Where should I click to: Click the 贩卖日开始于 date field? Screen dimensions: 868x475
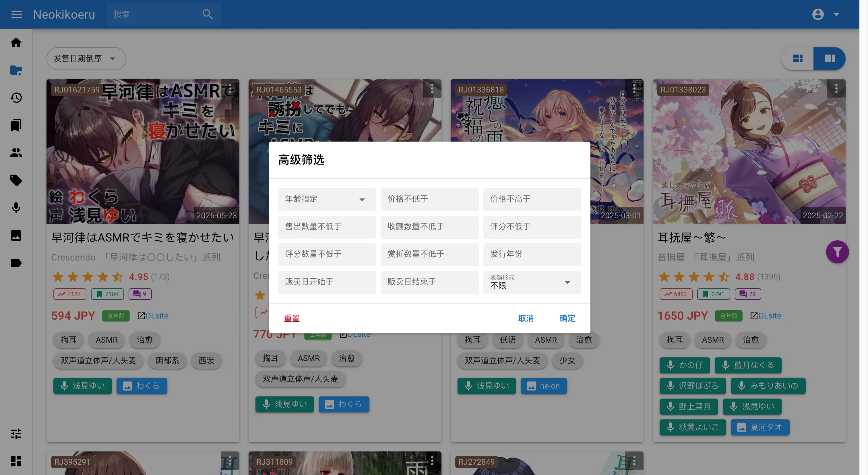coord(327,282)
